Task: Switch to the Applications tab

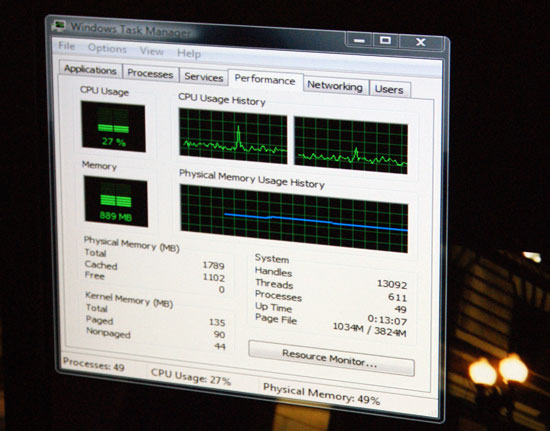Action: tap(90, 70)
